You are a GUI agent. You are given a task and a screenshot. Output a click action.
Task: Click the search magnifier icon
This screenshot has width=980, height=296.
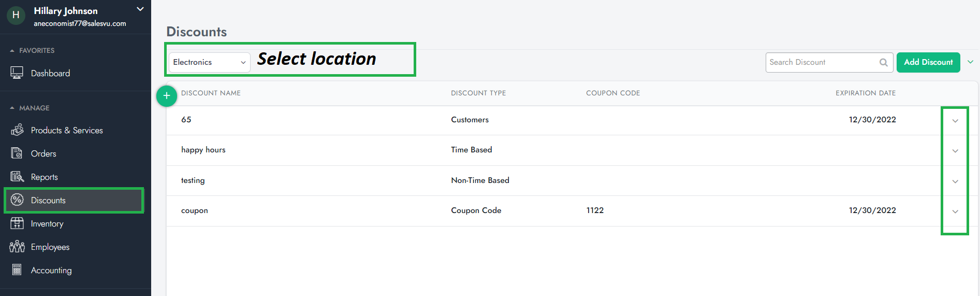(884, 63)
